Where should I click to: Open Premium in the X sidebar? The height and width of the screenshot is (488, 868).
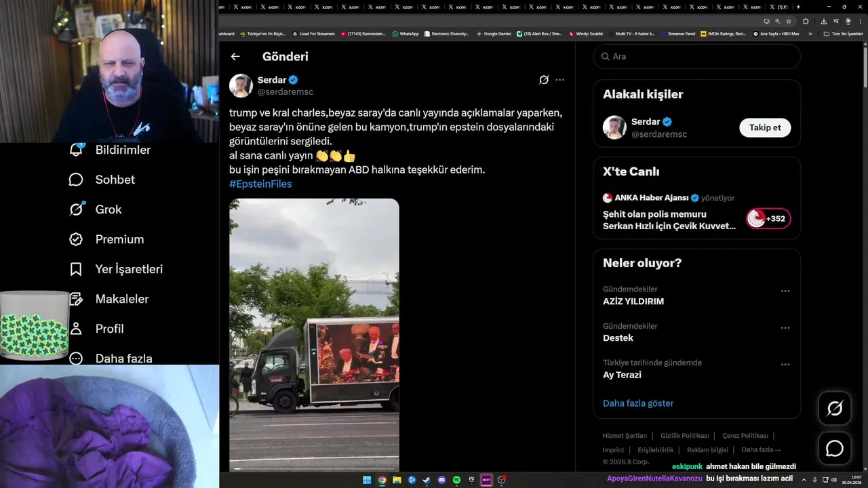click(x=106, y=239)
